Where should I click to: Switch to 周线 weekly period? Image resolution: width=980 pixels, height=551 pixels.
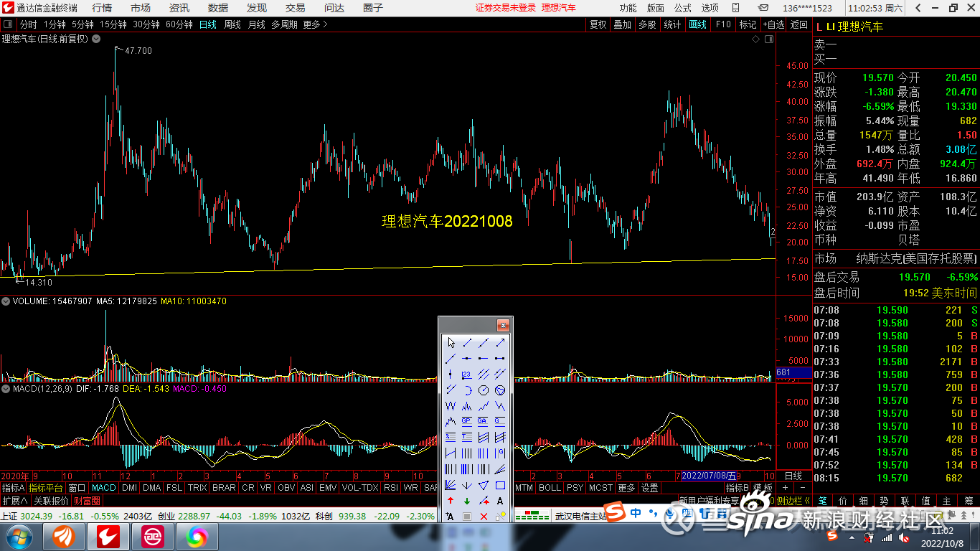click(232, 24)
